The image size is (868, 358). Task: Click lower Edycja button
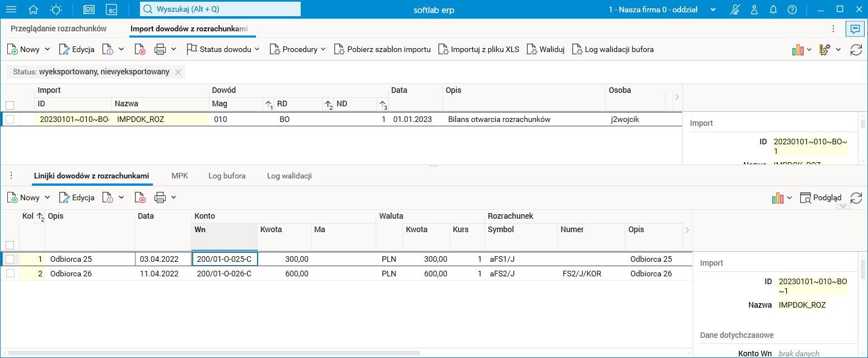[77, 197]
